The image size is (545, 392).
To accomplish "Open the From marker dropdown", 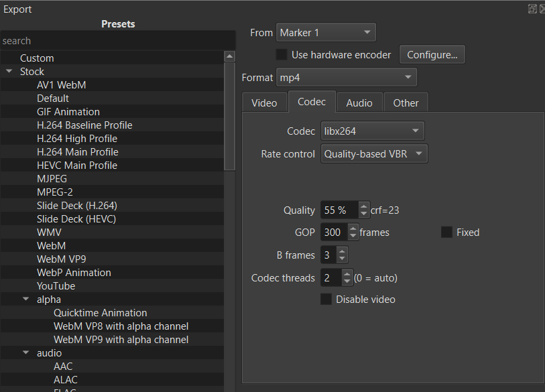I will click(x=325, y=31).
